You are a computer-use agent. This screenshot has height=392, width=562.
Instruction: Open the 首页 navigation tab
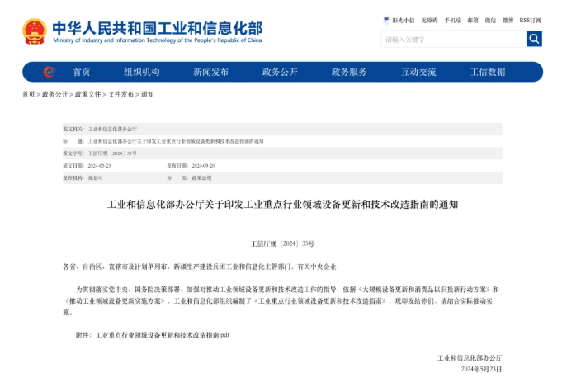82,72
